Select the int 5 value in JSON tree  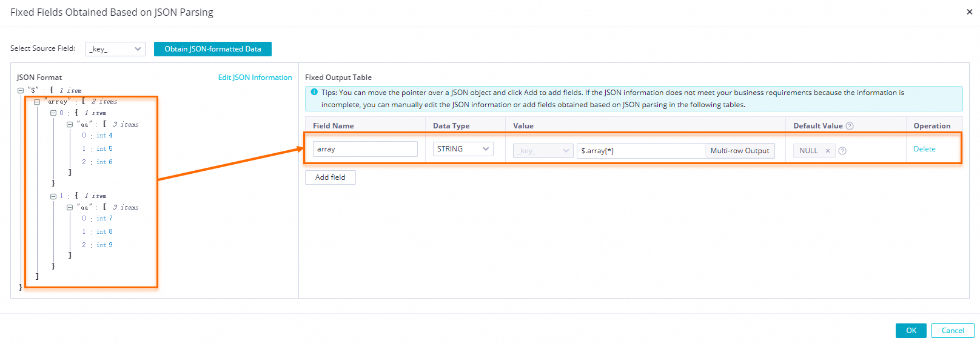tap(104, 149)
